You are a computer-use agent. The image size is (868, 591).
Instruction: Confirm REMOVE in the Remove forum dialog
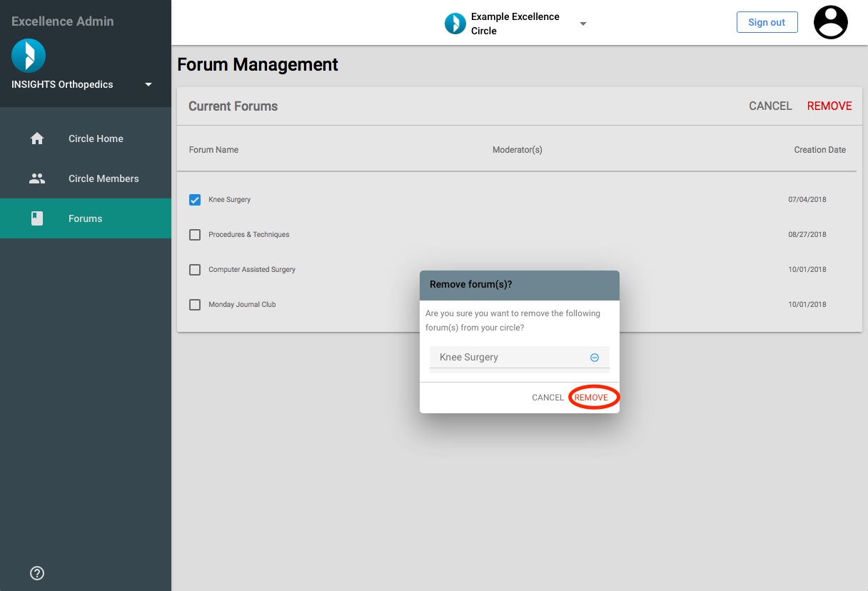click(592, 398)
